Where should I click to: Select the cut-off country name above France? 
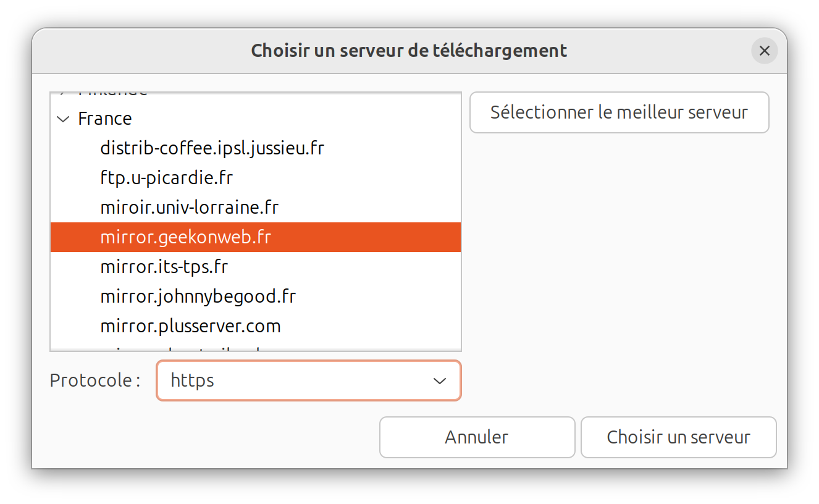coord(112,94)
